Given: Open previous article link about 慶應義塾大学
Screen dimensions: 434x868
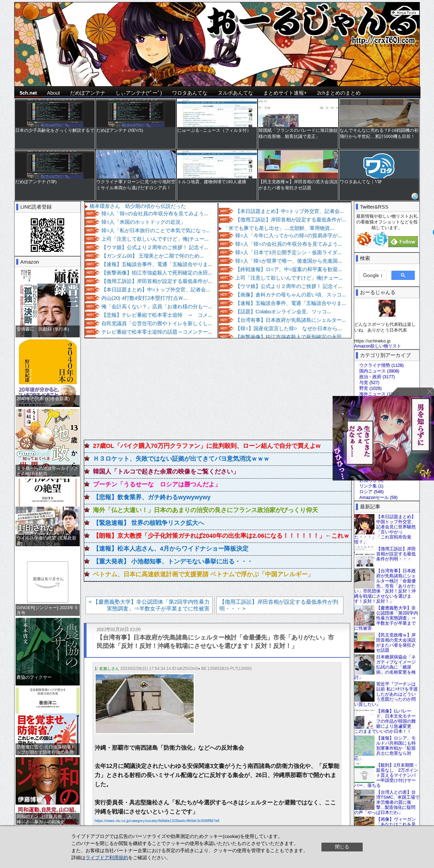Looking at the screenshot, I should coord(149,605).
